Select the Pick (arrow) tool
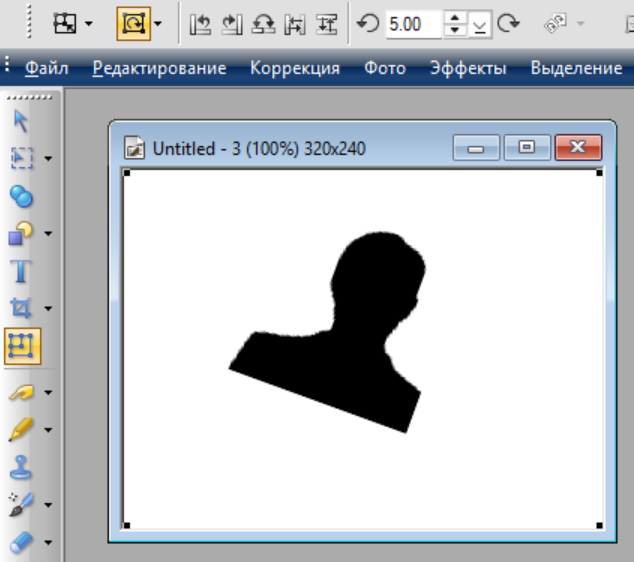 pyautogui.click(x=21, y=120)
